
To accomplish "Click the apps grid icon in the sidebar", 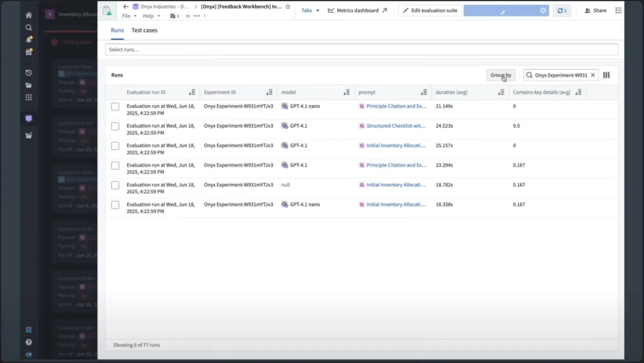I will [29, 97].
